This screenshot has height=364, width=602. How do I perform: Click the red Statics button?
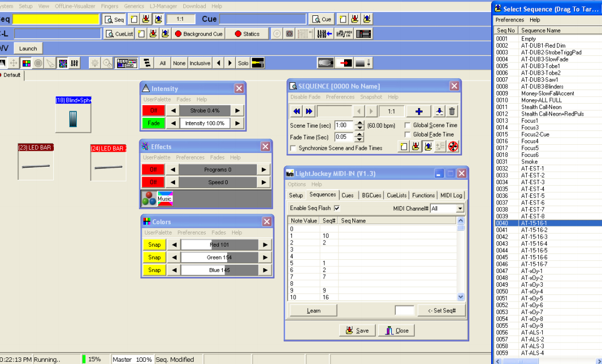[x=247, y=34]
